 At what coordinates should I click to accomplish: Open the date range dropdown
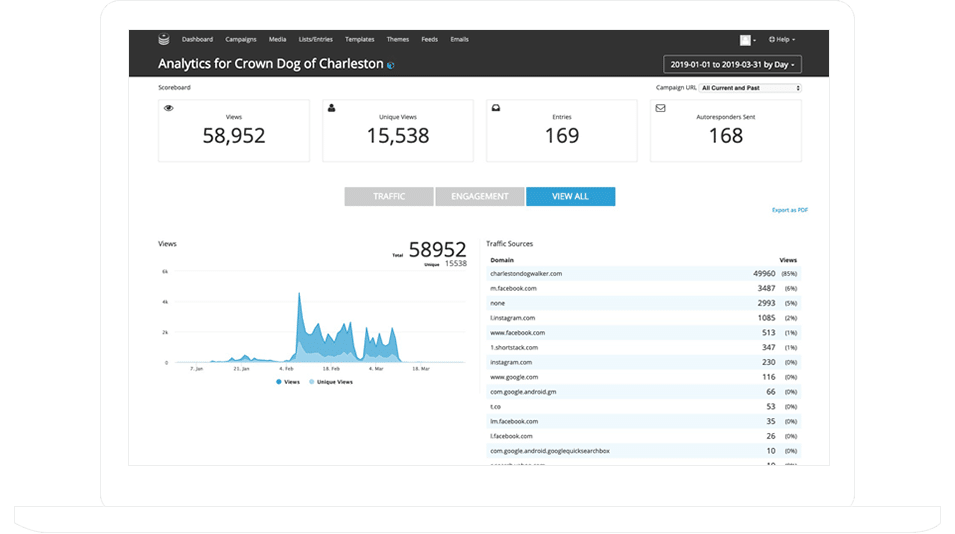point(732,64)
